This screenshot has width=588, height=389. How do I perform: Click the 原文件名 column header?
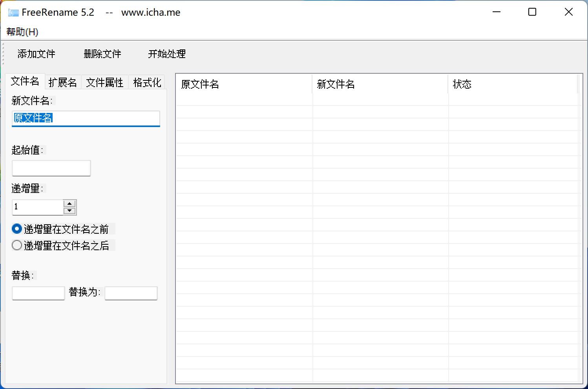pyautogui.click(x=243, y=84)
